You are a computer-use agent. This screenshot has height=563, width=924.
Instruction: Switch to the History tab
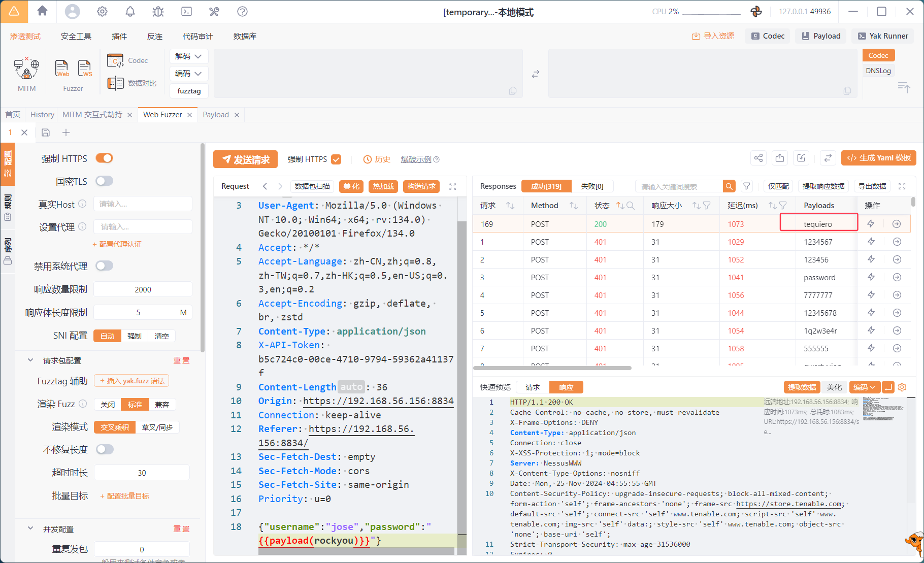coord(42,115)
